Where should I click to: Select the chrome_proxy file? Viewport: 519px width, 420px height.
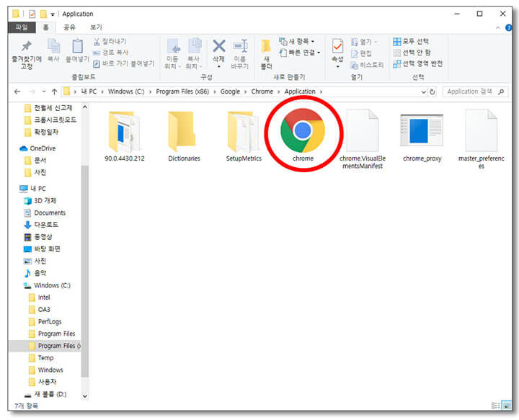pos(422,138)
